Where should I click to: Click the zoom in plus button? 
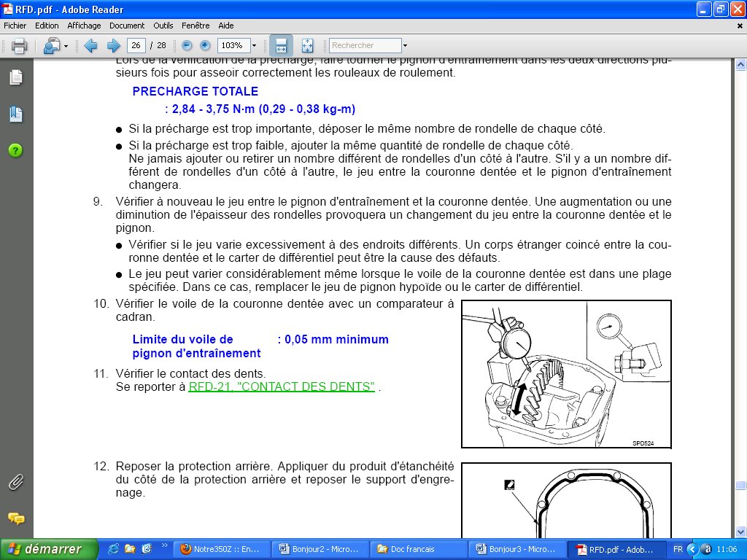point(205,45)
